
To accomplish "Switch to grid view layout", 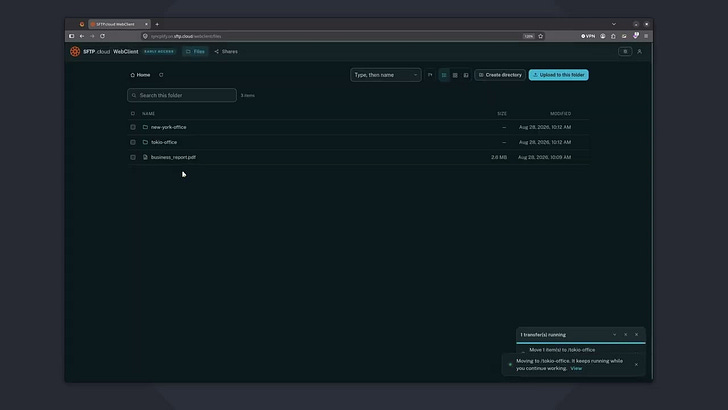I will tap(455, 75).
